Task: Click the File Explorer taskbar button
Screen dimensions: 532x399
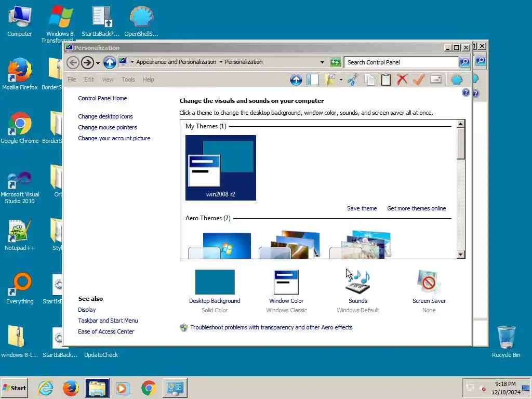Action: click(97, 388)
